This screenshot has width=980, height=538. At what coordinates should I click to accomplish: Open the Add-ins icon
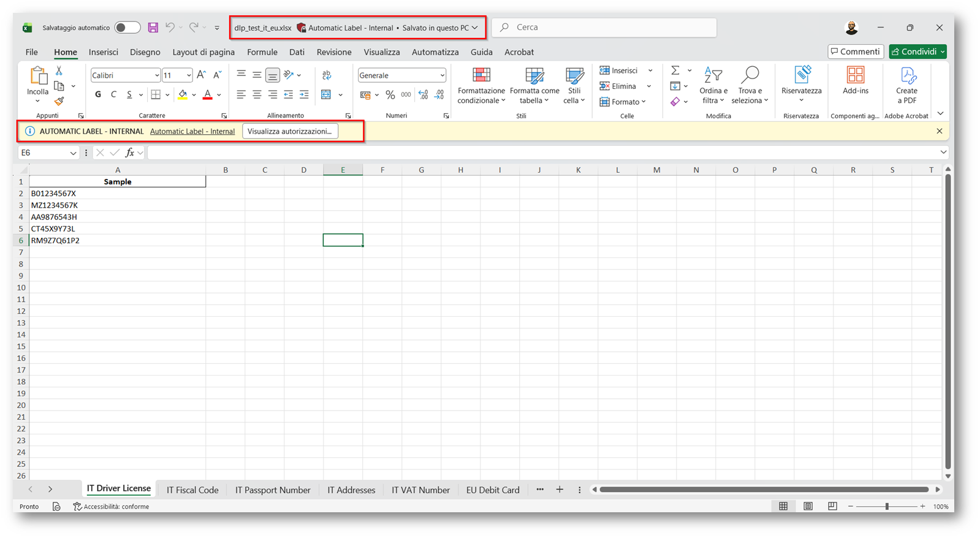click(855, 76)
